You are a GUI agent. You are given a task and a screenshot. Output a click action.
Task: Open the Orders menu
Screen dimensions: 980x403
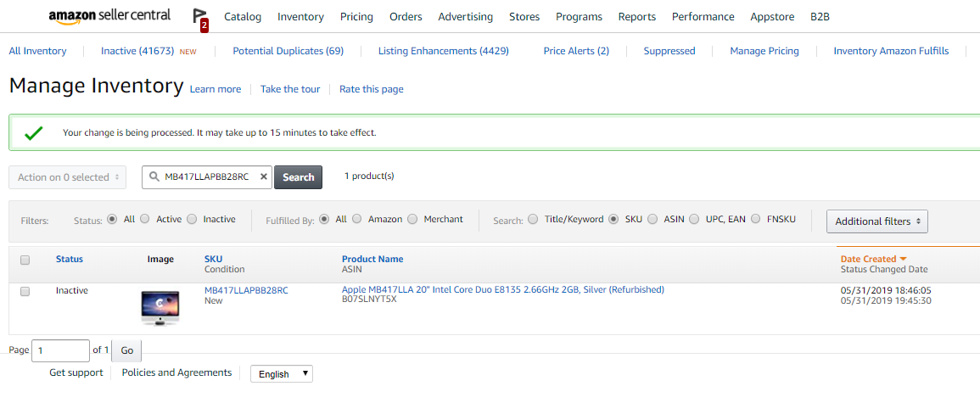pyautogui.click(x=406, y=17)
